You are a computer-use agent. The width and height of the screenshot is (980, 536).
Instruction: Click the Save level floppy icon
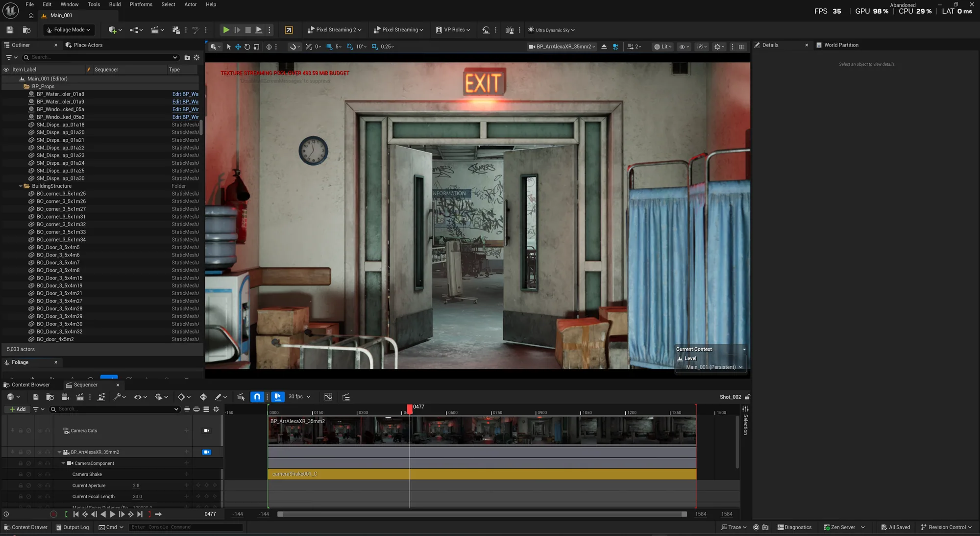click(10, 30)
